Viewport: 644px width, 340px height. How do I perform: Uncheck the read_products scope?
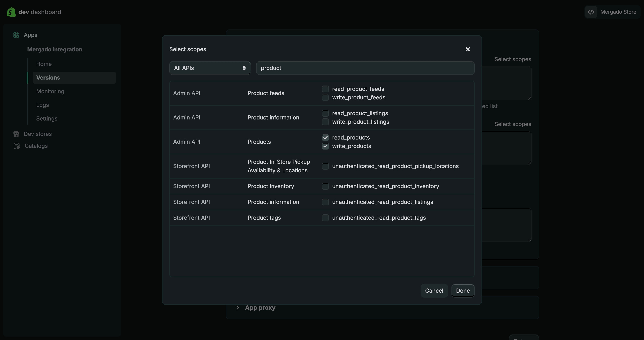point(325,137)
